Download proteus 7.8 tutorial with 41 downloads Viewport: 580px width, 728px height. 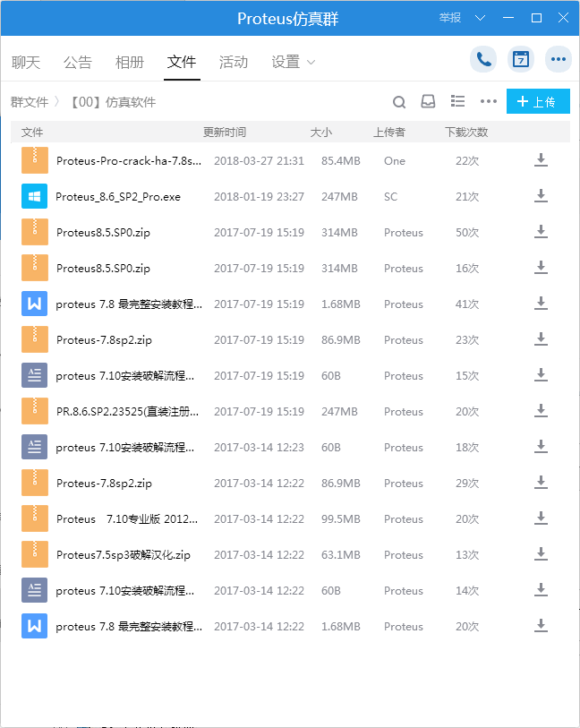point(541,304)
